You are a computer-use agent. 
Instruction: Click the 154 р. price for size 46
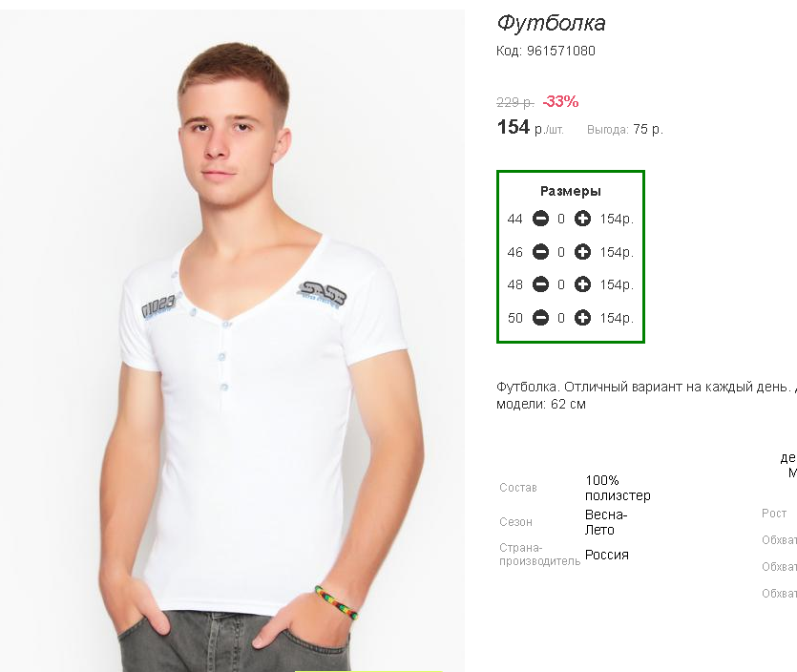pos(617,252)
